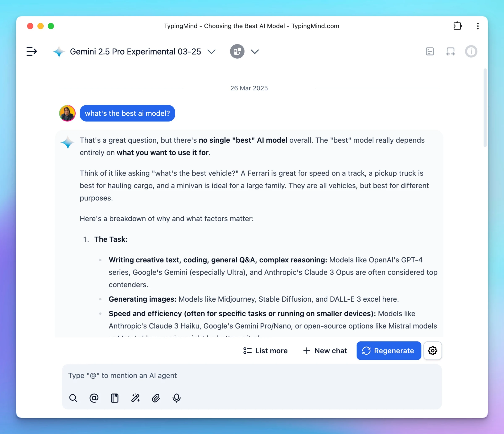Open the gear settings next to Regenerate

[x=433, y=351]
